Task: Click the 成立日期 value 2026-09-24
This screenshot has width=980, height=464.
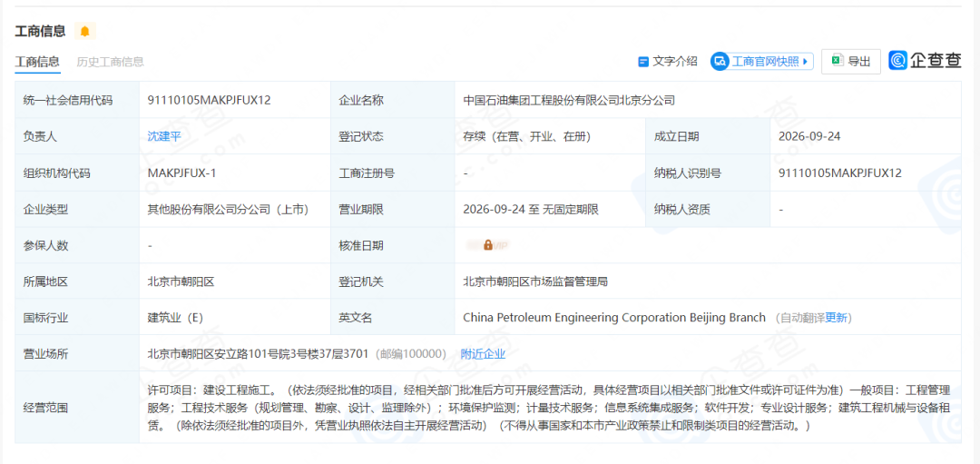Action: (809, 136)
